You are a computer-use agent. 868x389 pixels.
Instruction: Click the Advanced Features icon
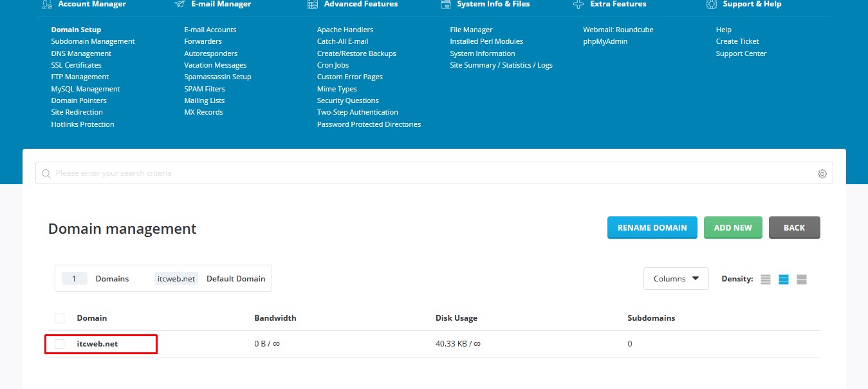(313, 5)
